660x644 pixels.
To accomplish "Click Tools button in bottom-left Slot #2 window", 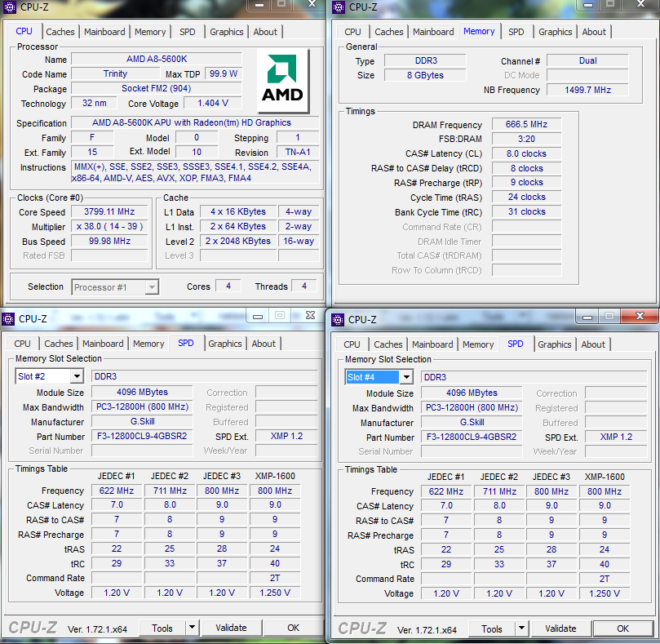I will [162, 628].
